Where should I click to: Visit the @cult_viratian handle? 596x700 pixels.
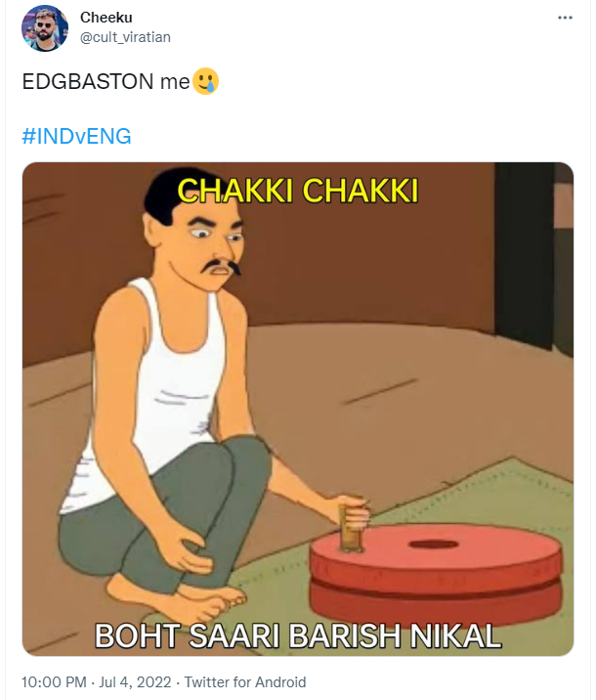click(x=125, y=37)
